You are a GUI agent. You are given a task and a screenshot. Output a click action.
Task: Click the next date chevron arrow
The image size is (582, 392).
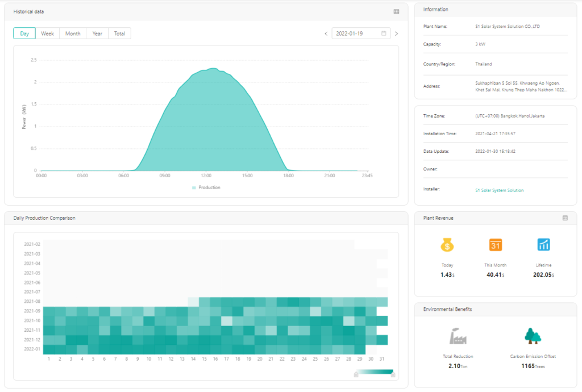coord(396,33)
